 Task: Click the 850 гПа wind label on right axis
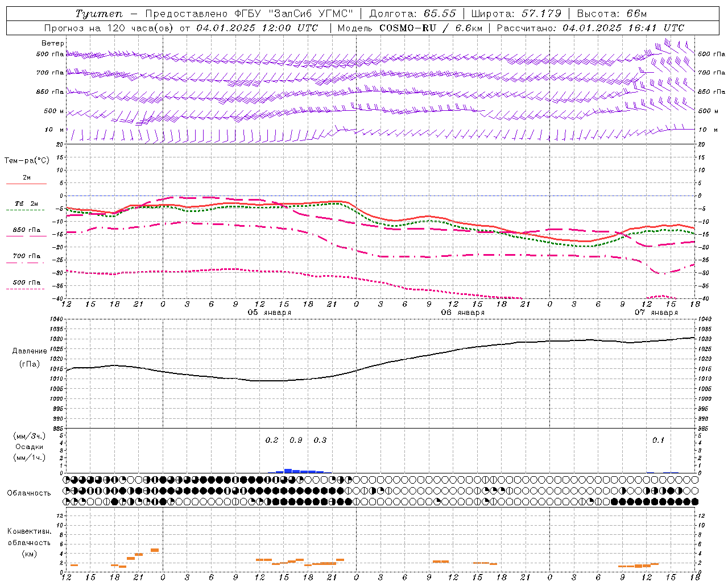point(712,92)
